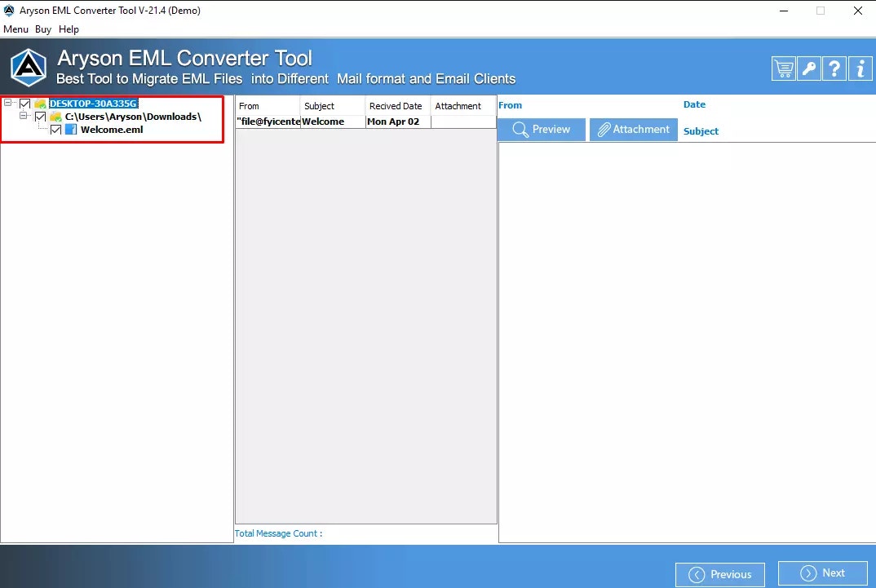Click the app icon in title bar
Image resolution: width=876 pixels, height=588 pixels.
click(x=9, y=10)
